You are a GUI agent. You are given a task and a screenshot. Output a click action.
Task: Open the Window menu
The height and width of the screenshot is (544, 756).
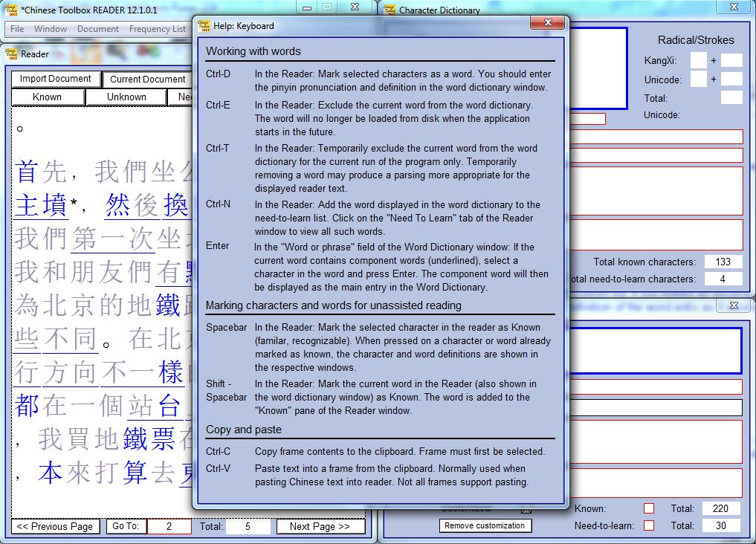tap(50, 29)
